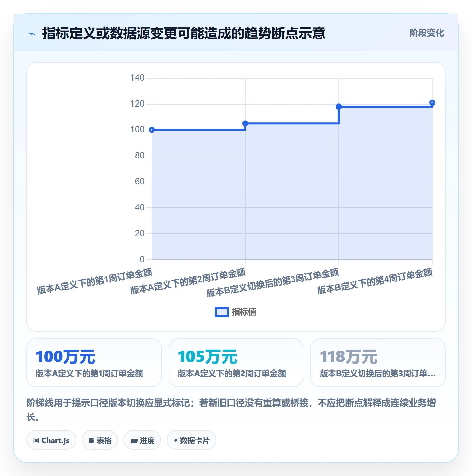
Task: Click the 进度 tag chip
Action: [x=142, y=440]
